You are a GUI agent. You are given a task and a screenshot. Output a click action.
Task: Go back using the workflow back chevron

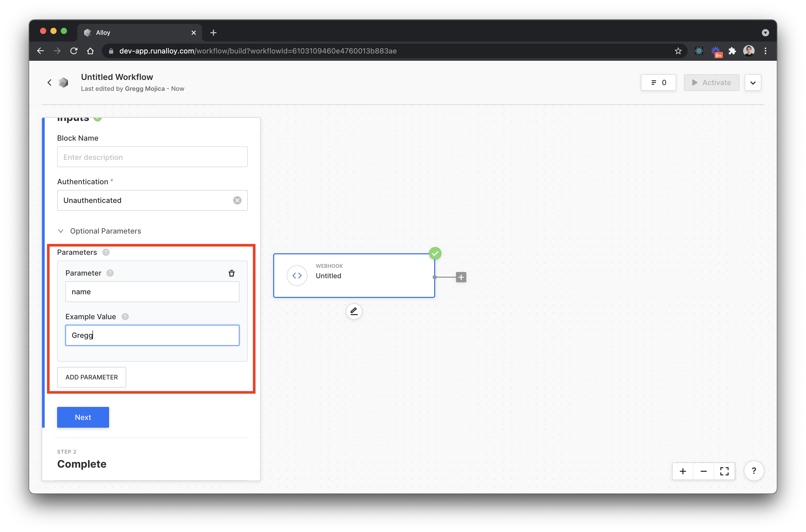[x=50, y=83]
